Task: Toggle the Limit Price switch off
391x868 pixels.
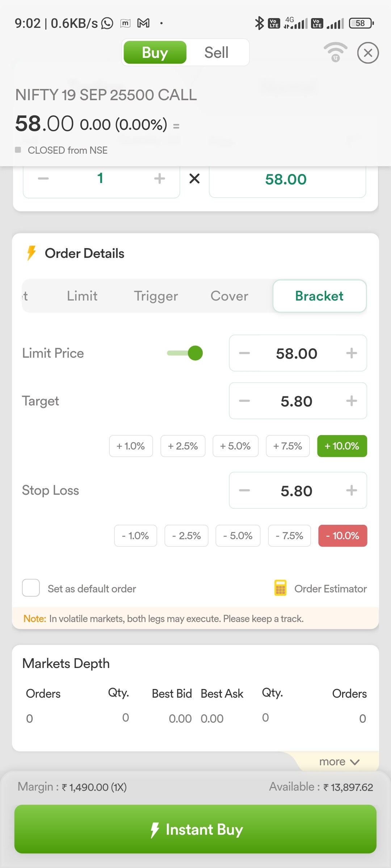Action: coord(185,353)
